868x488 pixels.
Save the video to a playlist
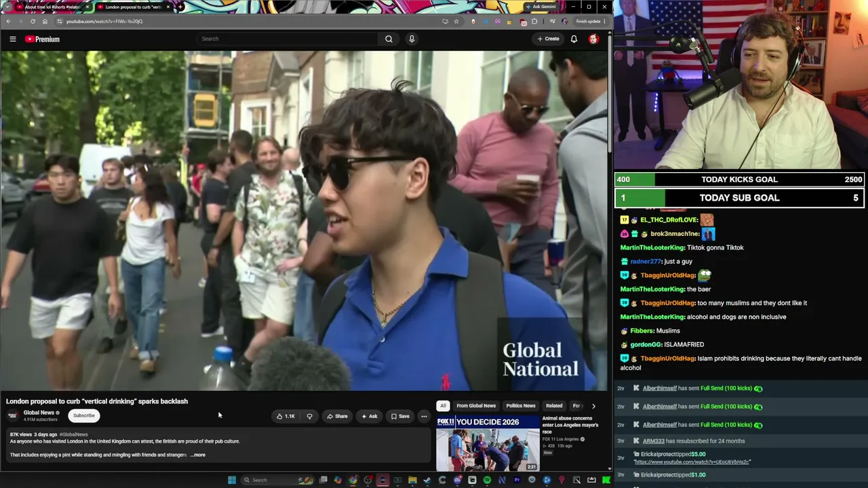[x=400, y=416]
